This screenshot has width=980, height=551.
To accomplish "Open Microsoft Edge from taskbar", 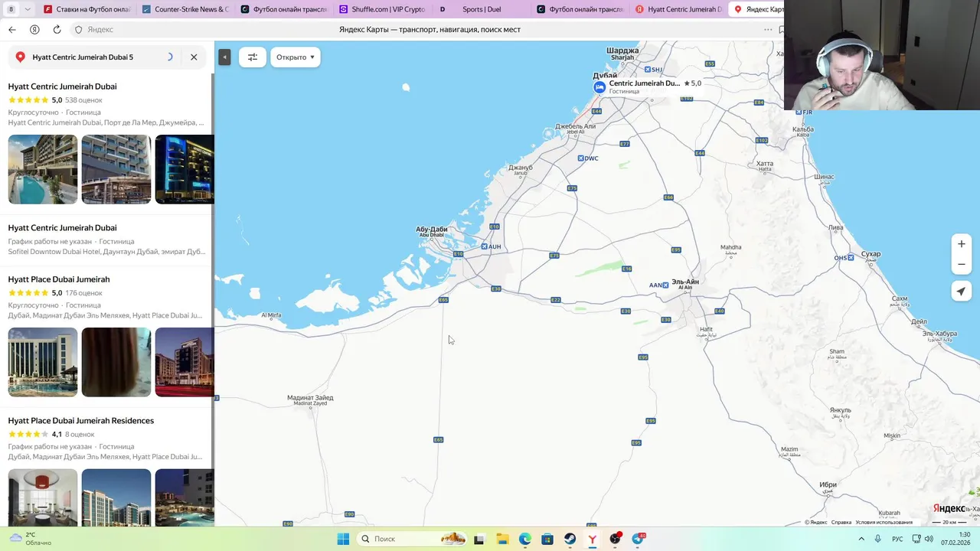I will pos(525,539).
